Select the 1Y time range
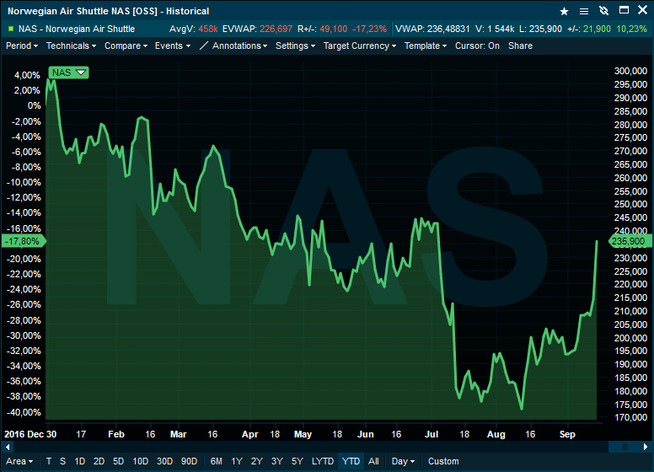The image size is (654, 472). click(x=237, y=461)
